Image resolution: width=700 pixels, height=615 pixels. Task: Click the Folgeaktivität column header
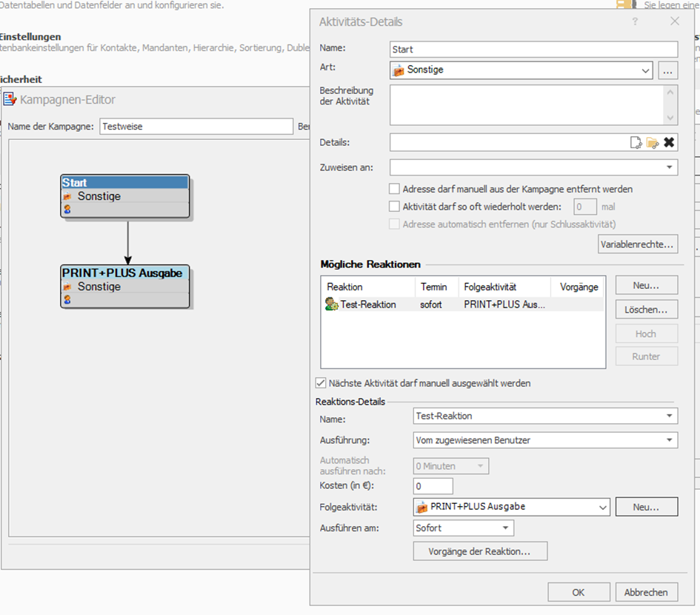pyautogui.click(x=504, y=287)
